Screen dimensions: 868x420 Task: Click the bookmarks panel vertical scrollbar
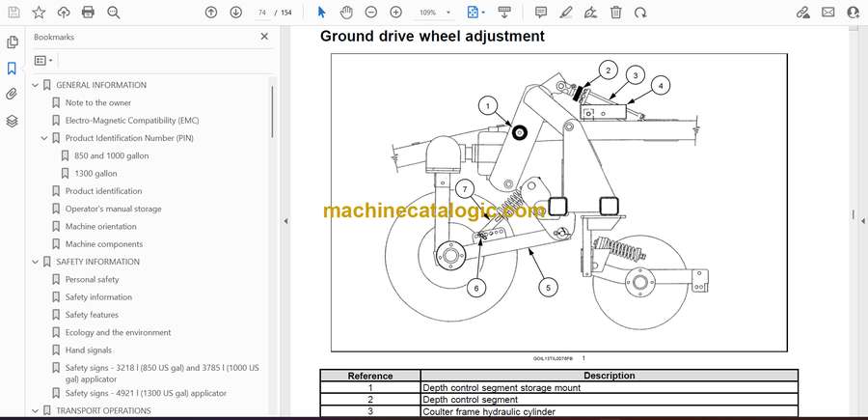coord(272,111)
